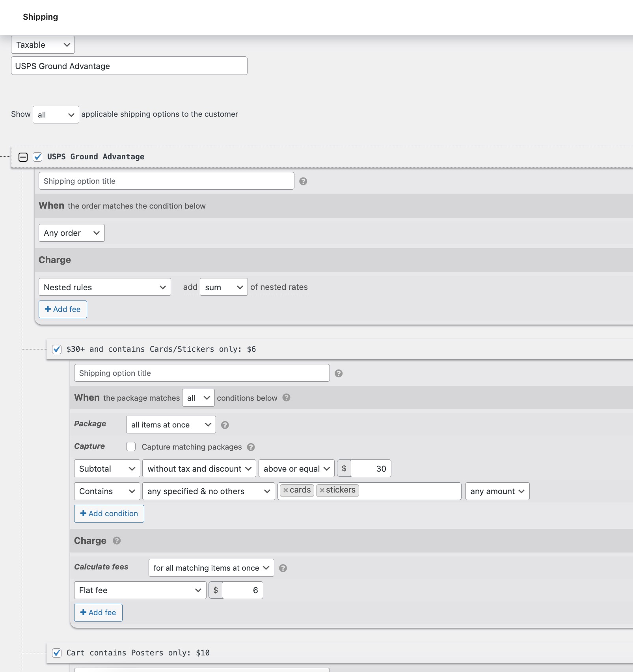Click help icon next to Package dropdown

pos(225,425)
